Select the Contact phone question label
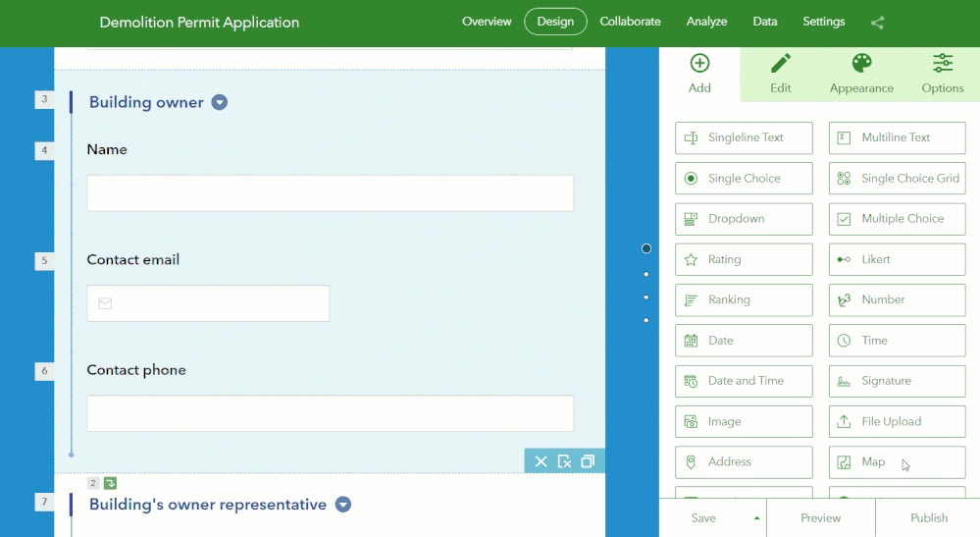This screenshot has width=980, height=537. (x=136, y=370)
